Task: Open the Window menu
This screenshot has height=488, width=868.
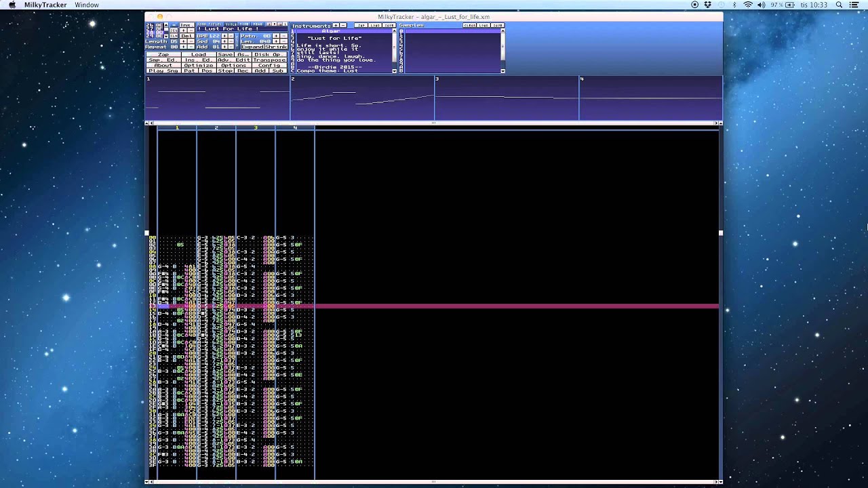Action: (87, 5)
